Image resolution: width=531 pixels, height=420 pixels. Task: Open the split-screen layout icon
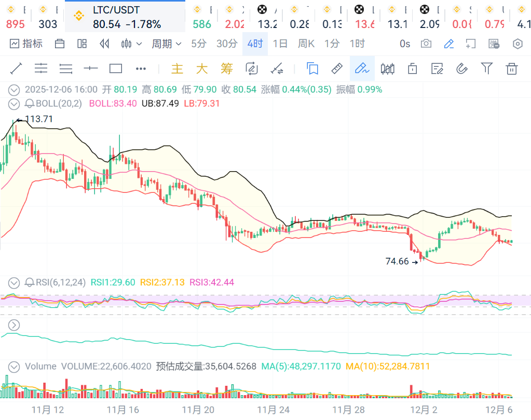(82, 44)
